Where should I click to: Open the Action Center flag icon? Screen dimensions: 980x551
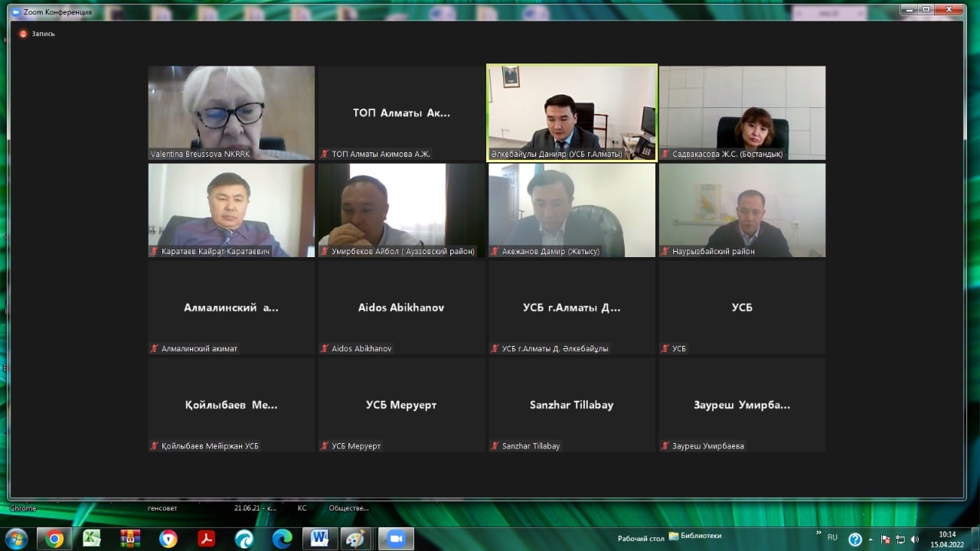click(x=886, y=540)
